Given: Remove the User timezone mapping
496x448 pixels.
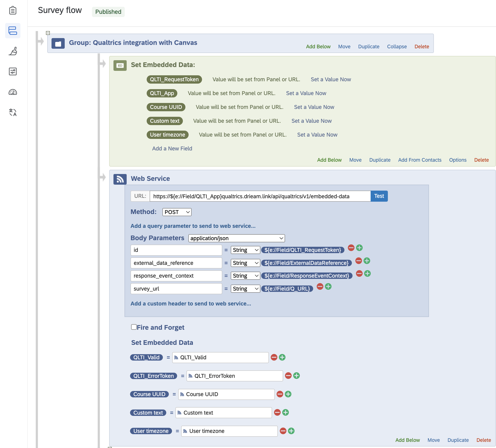Looking at the screenshot, I should (x=283, y=431).
